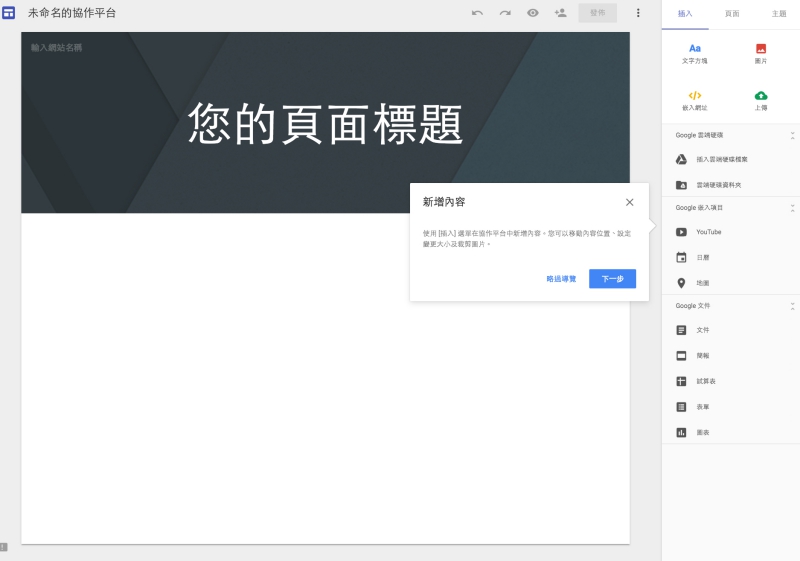Click the 上傳 upload cloud icon
The image size is (800, 561).
point(761,100)
